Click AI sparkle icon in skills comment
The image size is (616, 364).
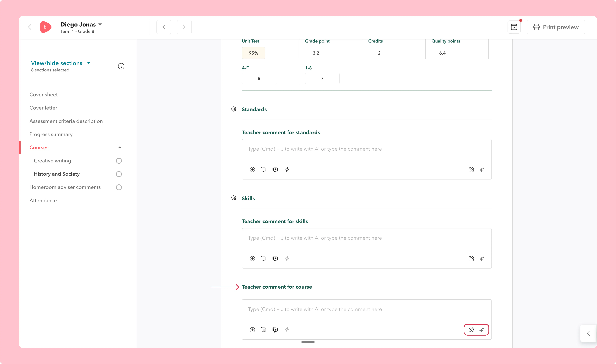(482, 259)
